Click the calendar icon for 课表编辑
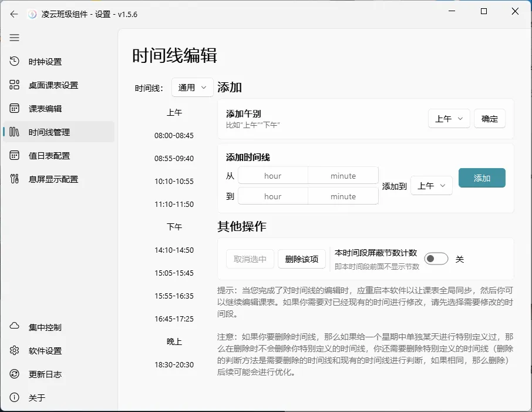The height and width of the screenshot is (412, 532). [x=14, y=108]
